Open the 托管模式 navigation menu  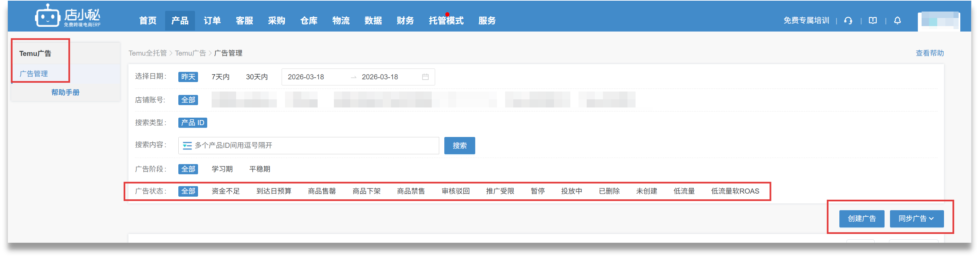point(446,21)
